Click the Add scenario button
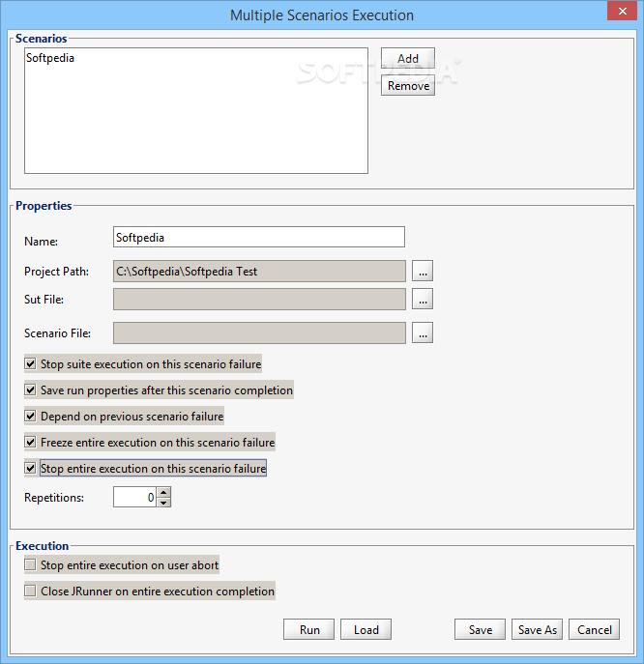644x664 pixels. pyautogui.click(x=408, y=58)
